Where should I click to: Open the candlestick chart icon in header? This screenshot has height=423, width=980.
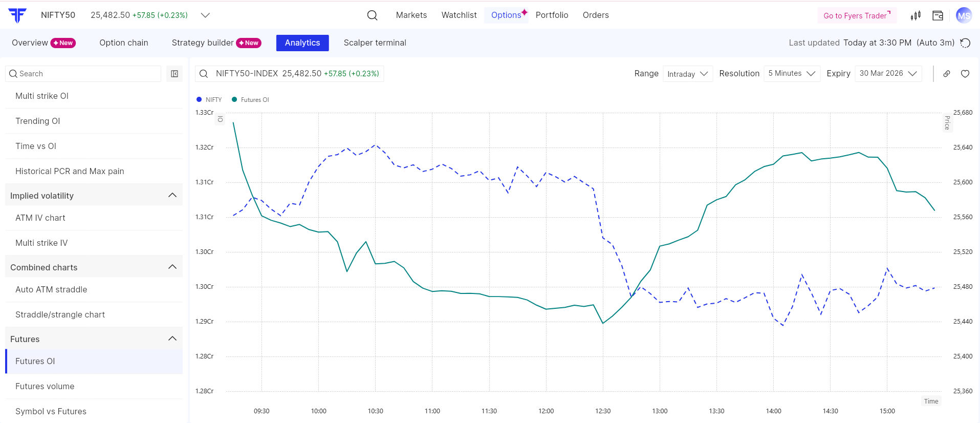pyautogui.click(x=916, y=15)
